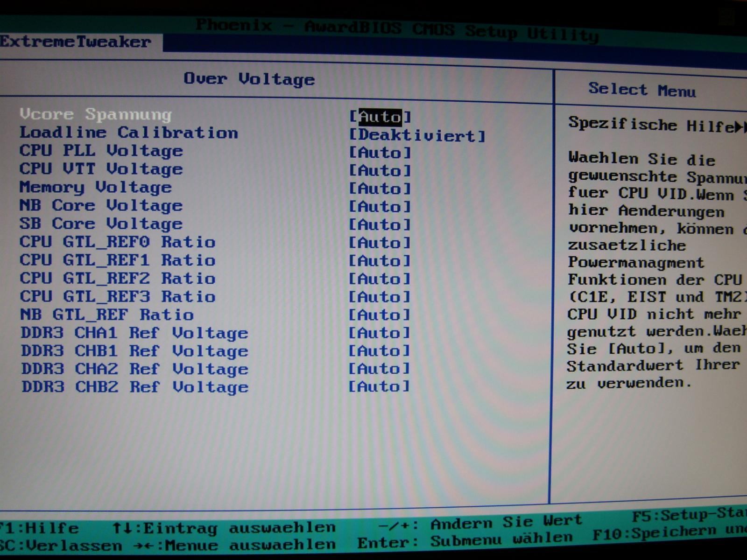Click the help line "Waehlen Sie die"

642,159
